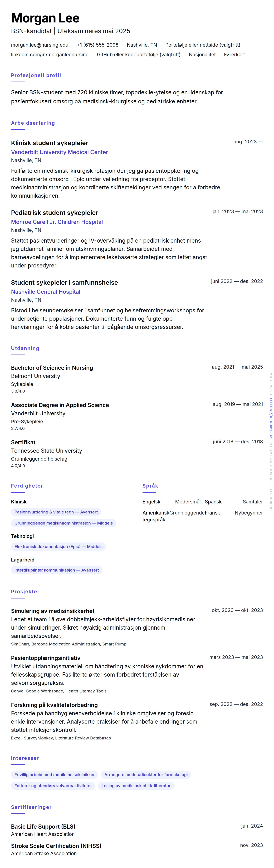Screen dimensions: 274x868
Task: Click the Simulering av medisinsikkerhet project title
Action: click(x=52, y=611)
